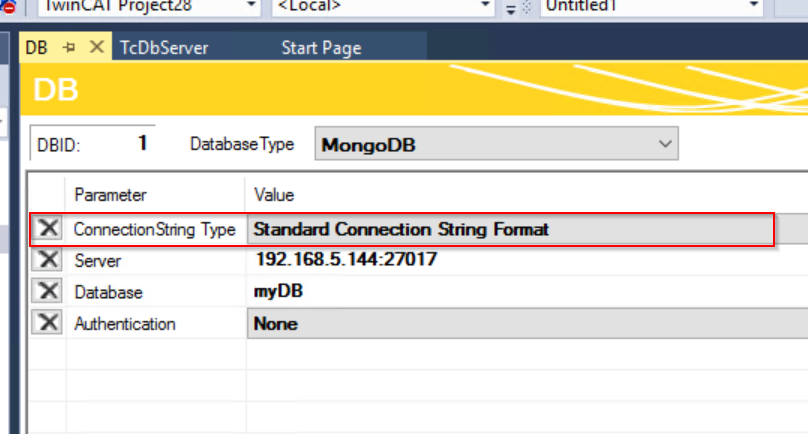808x434 pixels.
Task: Close the DB tab
Action: tap(96, 47)
